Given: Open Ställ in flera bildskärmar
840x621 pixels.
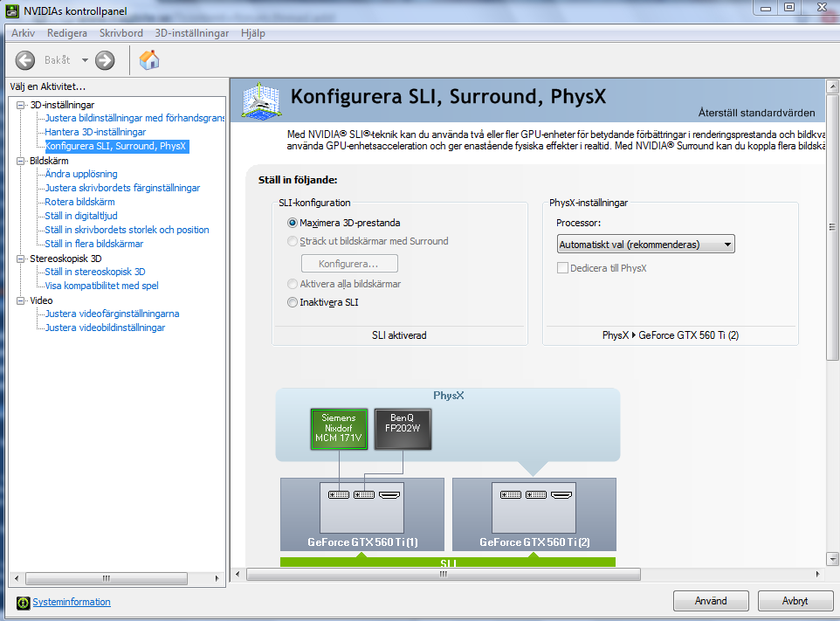Looking at the screenshot, I should (94, 244).
